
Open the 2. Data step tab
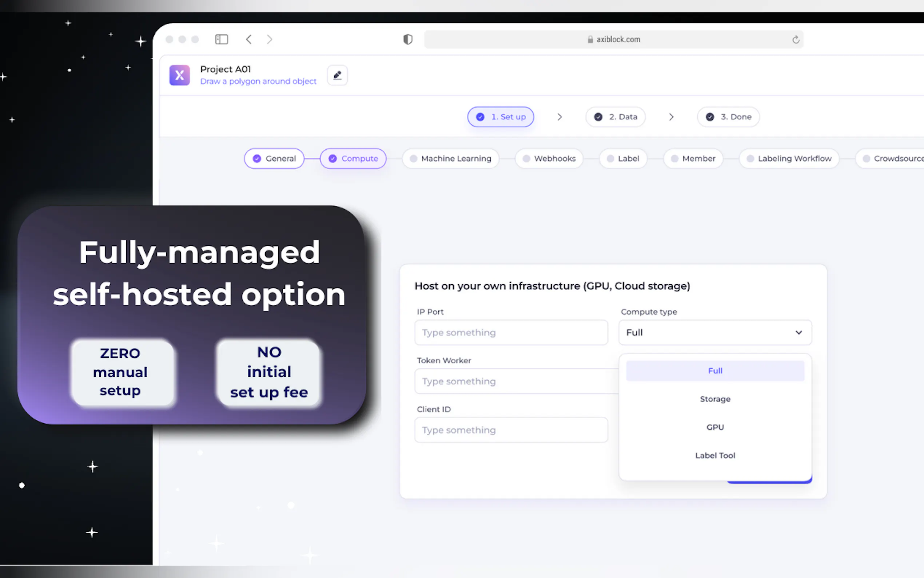click(616, 117)
